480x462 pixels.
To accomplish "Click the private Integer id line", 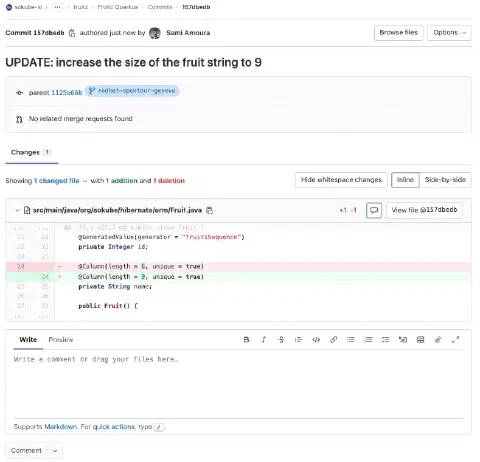I will [x=113, y=247].
